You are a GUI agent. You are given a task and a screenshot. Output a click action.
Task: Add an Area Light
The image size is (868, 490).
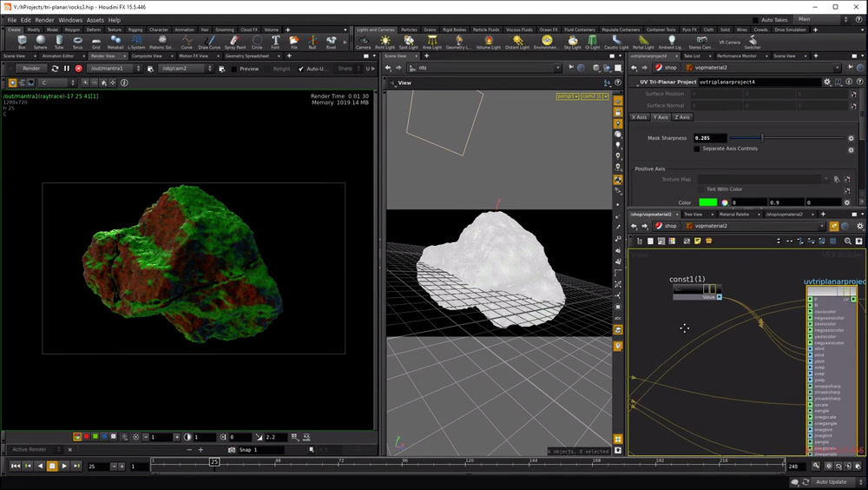[431, 42]
